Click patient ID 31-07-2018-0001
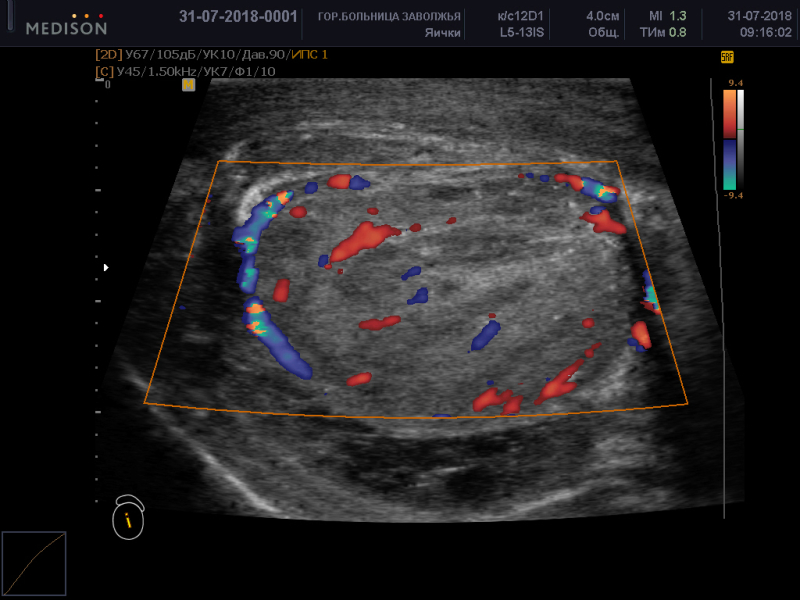Viewport: 800px width, 600px height. coord(238,16)
